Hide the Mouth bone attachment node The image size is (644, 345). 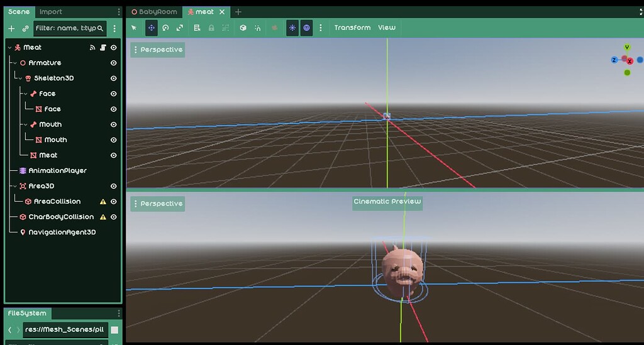[114, 124]
